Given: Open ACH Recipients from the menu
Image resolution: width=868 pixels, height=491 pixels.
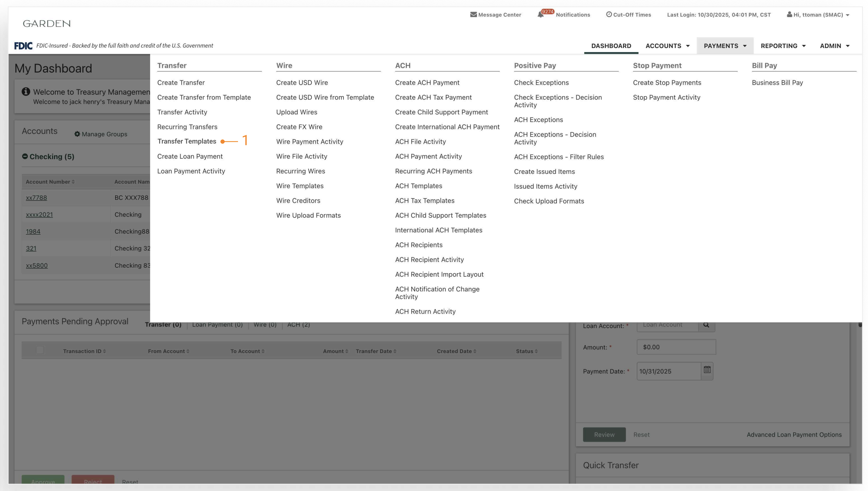Looking at the screenshot, I should (x=419, y=245).
